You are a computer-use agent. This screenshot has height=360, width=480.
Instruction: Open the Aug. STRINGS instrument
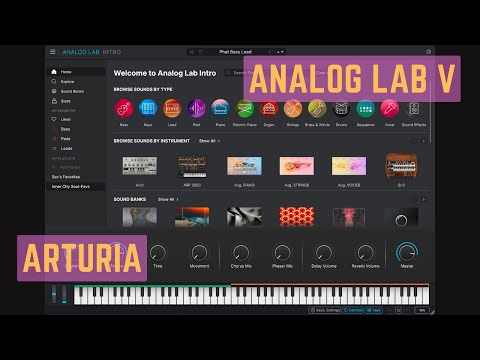297,166
